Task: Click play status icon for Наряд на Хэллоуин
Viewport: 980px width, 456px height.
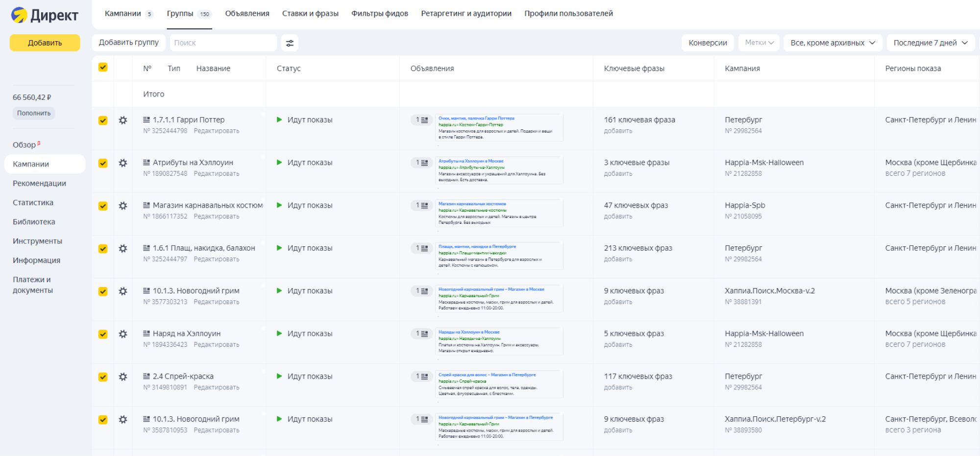Action: click(279, 333)
